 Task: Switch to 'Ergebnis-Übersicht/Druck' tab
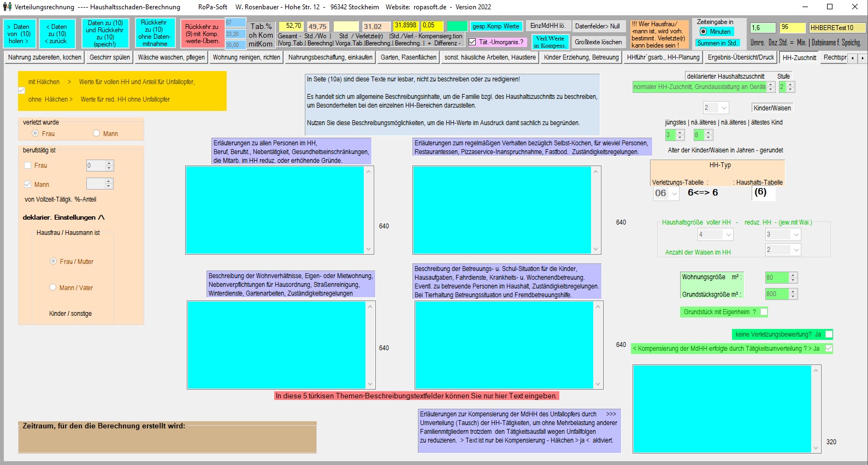point(741,57)
